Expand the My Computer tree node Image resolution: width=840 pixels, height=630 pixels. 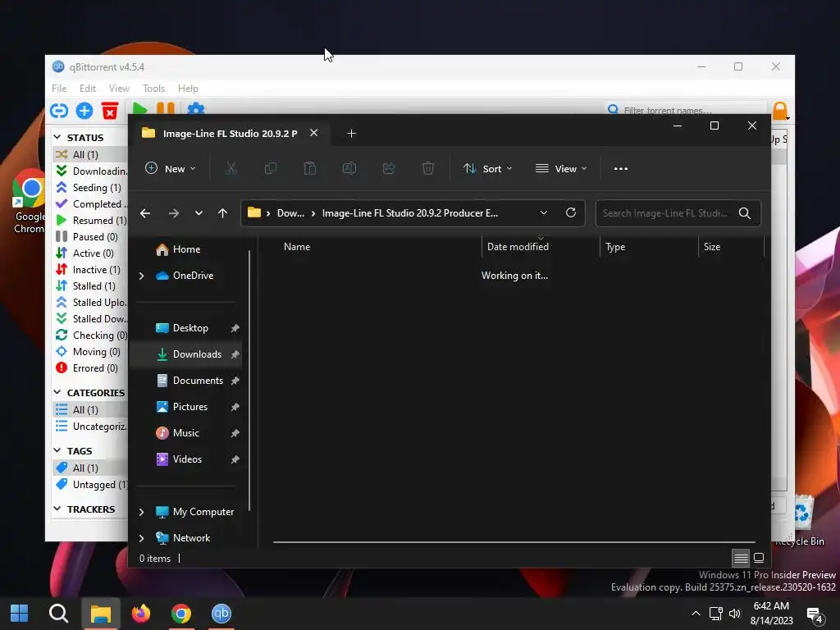point(141,512)
